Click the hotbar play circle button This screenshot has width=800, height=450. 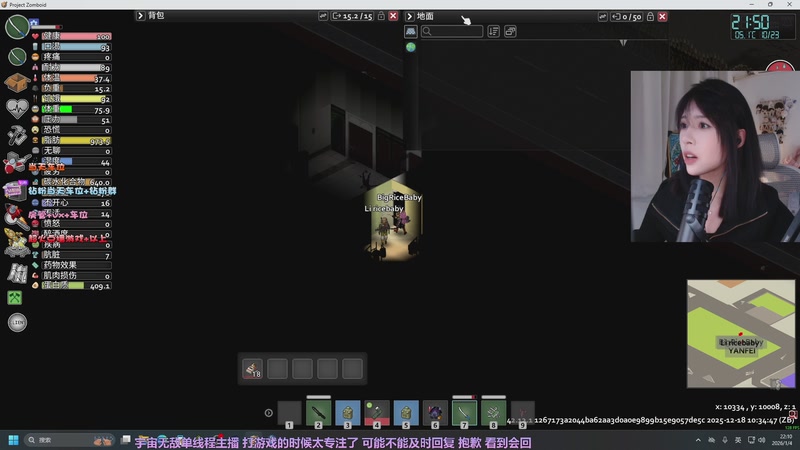269,413
